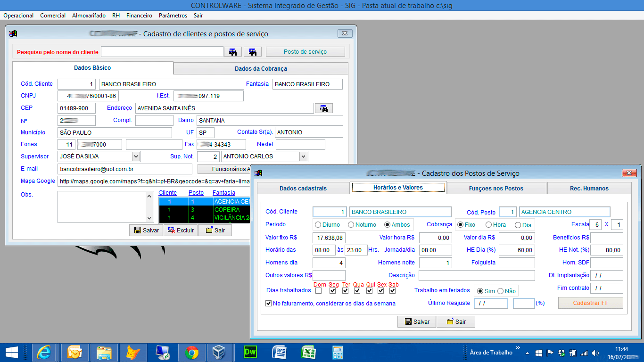Select the Diurno period radio button
The height and width of the screenshot is (362, 644).
click(x=318, y=225)
